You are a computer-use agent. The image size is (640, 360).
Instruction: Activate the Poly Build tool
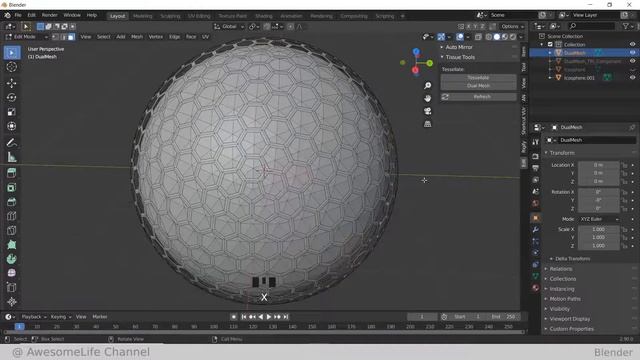click(x=12, y=245)
